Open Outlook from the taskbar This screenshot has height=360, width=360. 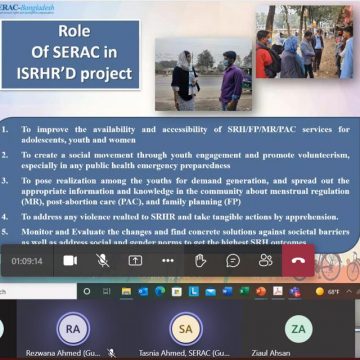[143, 292]
